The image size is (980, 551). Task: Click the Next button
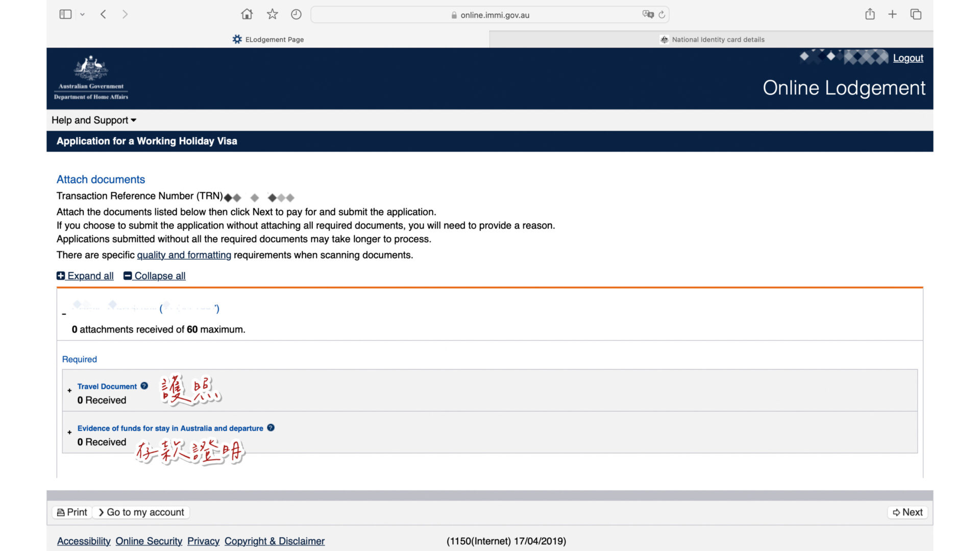[x=908, y=512]
